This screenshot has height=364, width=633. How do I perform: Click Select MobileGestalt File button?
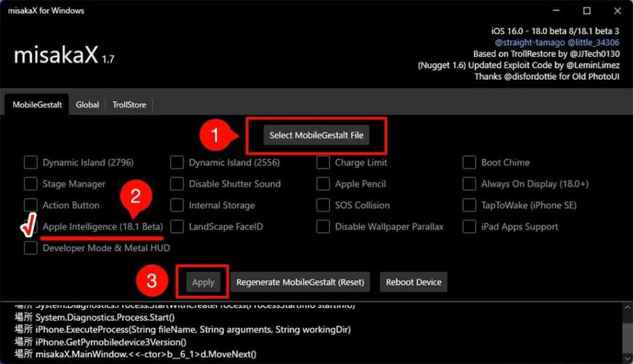[x=316, y=135]
